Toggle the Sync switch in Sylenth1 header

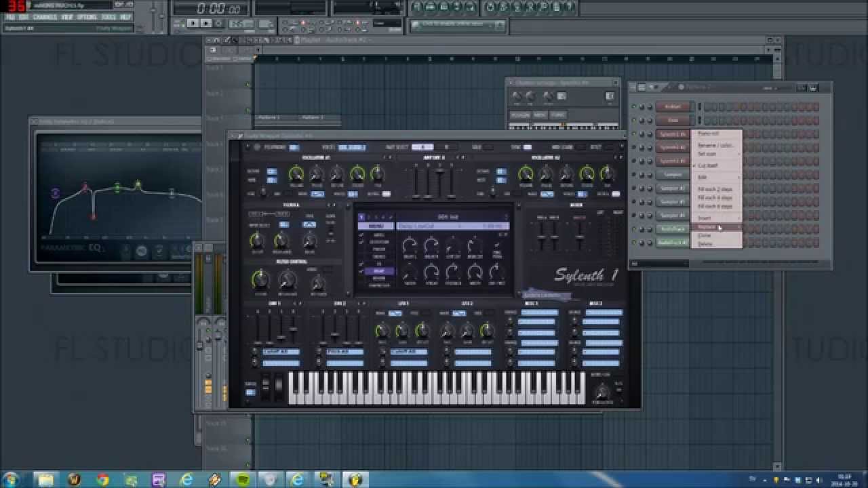click(527, 147)
